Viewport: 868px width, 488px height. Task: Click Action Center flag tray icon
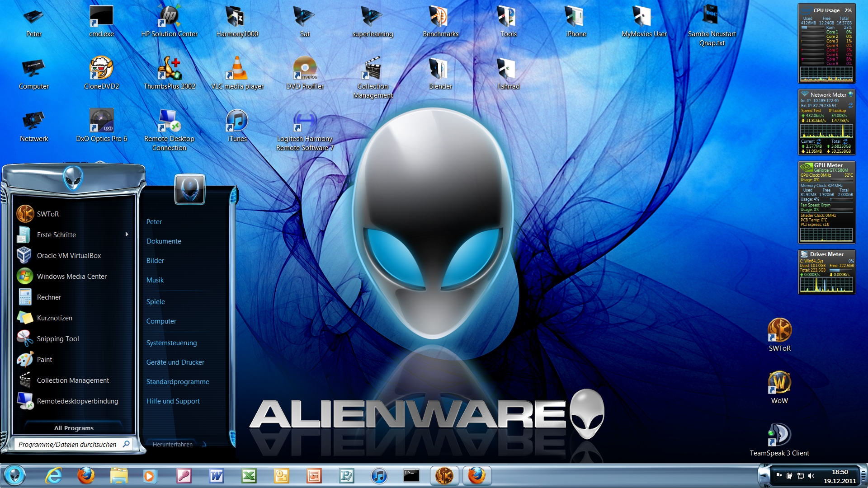pos(778,476)
